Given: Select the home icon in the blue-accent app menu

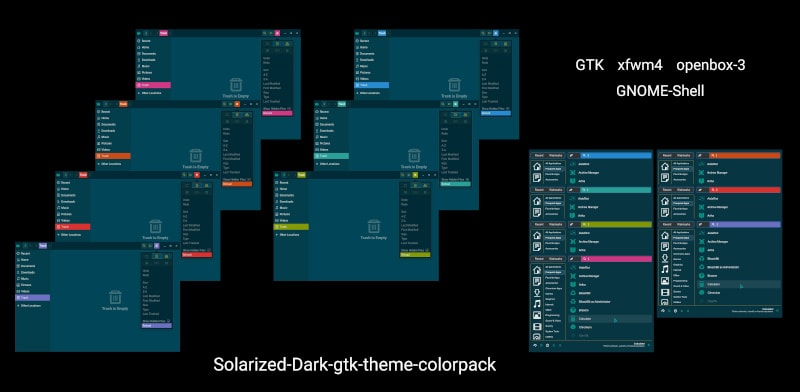Looking at the screenshot, I should pos(536,166).
